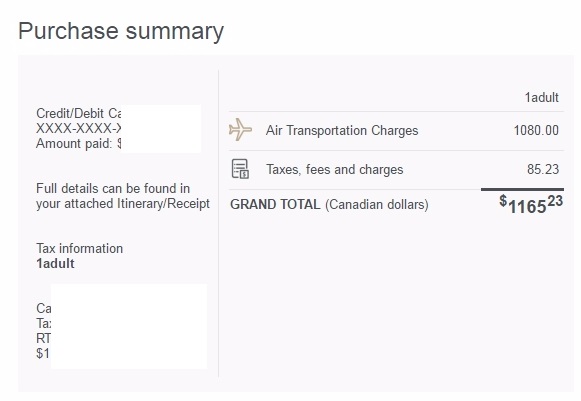The image size is (581, 401).
Task: Click the airplane icon beside Air Transportation Charges
Action: (x=240, y=130)
